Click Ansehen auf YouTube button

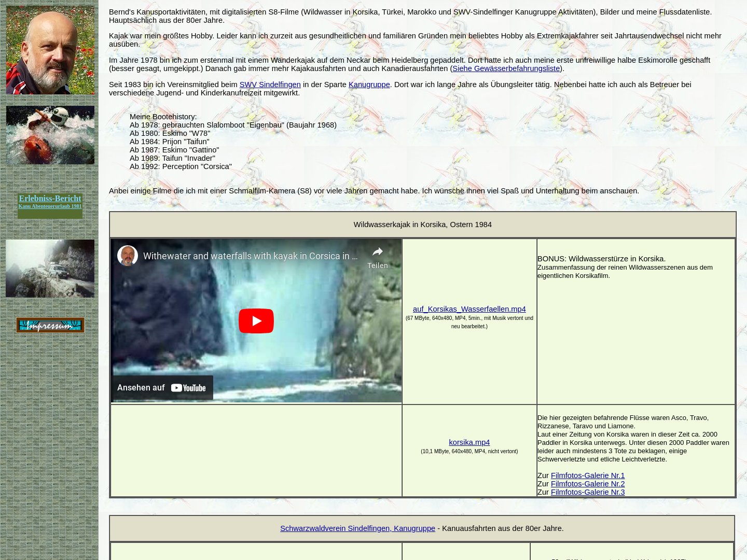point(162,388)
